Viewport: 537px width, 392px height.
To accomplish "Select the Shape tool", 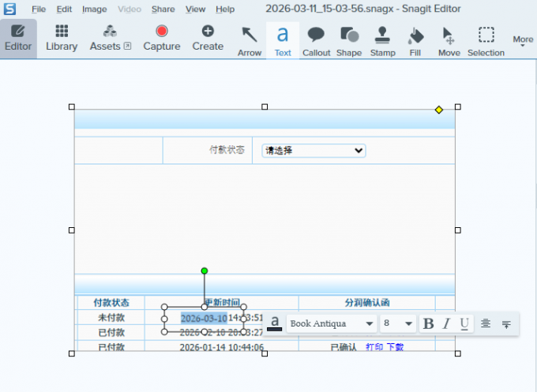I will pyautogui.click(x=349, y=41).
